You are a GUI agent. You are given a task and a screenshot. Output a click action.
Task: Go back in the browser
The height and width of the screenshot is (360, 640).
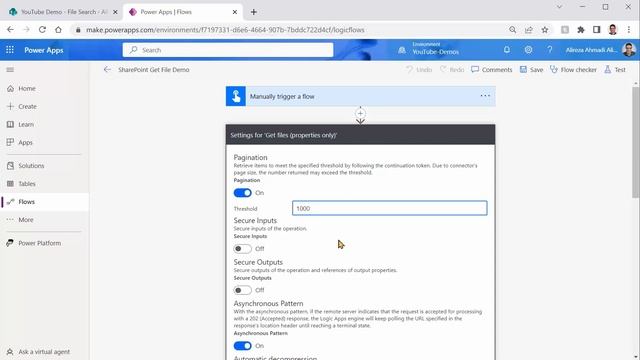coord(10,30)
